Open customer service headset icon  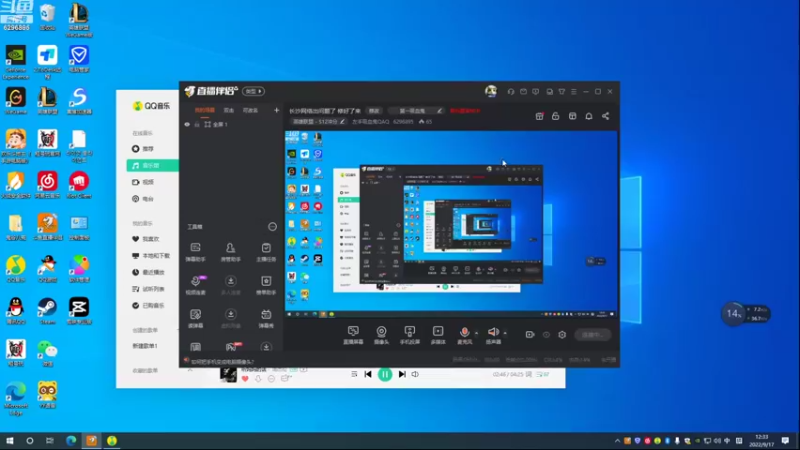511,92
